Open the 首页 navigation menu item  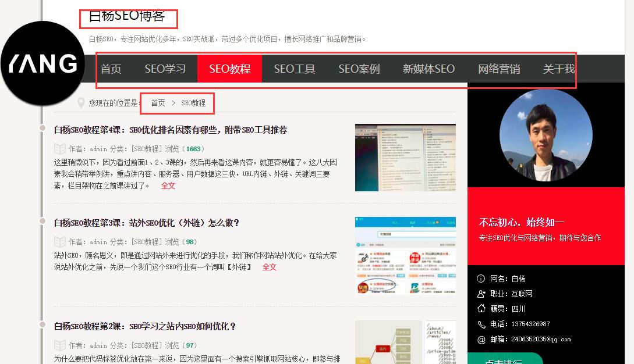pyautogui.click(x=111, y=69)
